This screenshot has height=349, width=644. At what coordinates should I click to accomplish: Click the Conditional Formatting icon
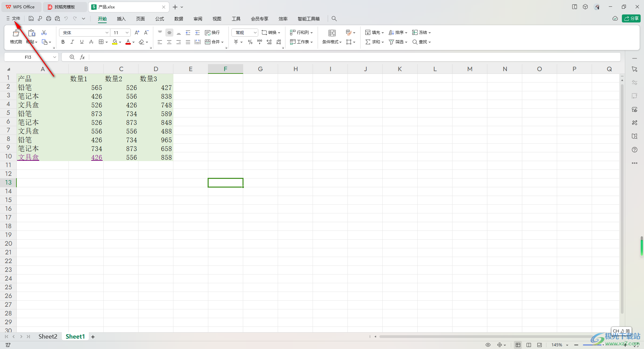[x=332, y=33]
